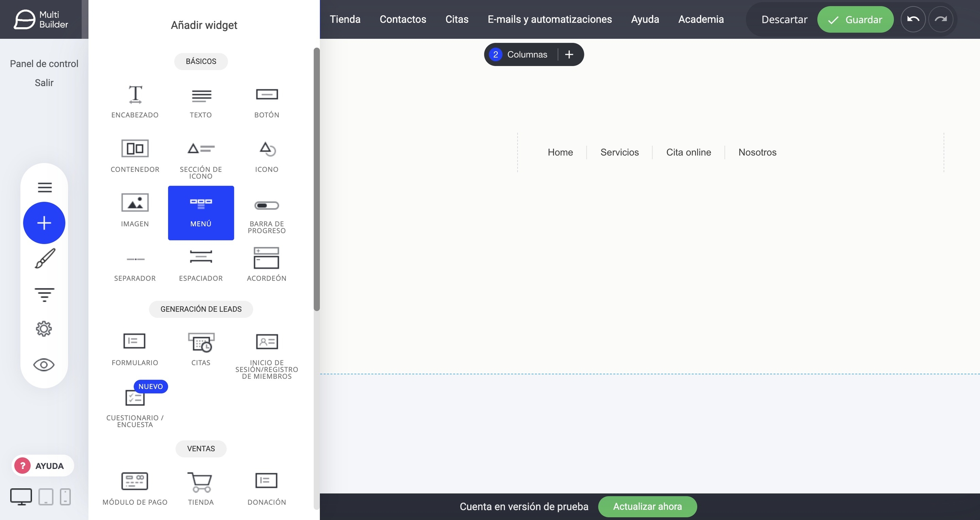Image resolution: width=980 pixels, height=520 pixels.
Task: Go to the Contactos menu item
Action: tap(403, 19)
